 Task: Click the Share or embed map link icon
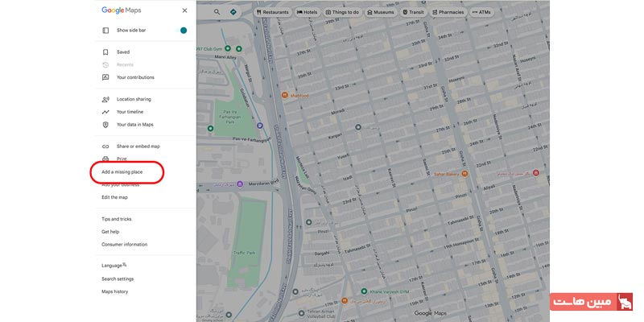[105, 147]
